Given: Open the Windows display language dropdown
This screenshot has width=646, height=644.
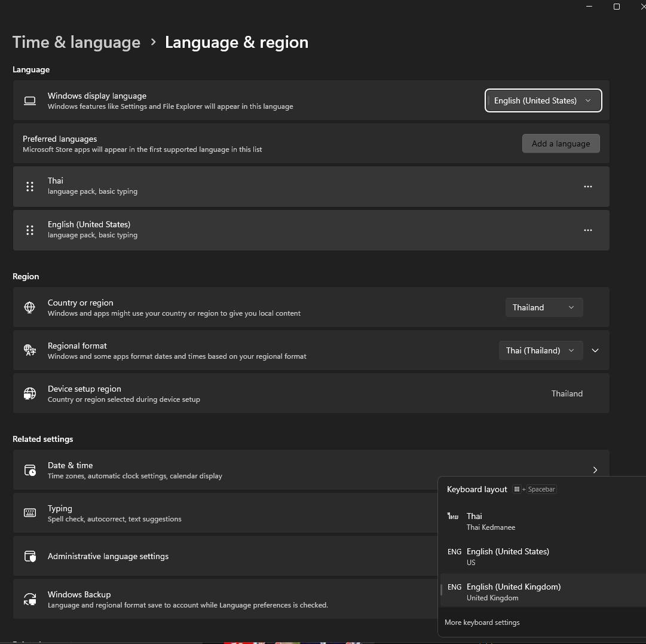Looking at the screenshot, I should click(x=543, y=100).
